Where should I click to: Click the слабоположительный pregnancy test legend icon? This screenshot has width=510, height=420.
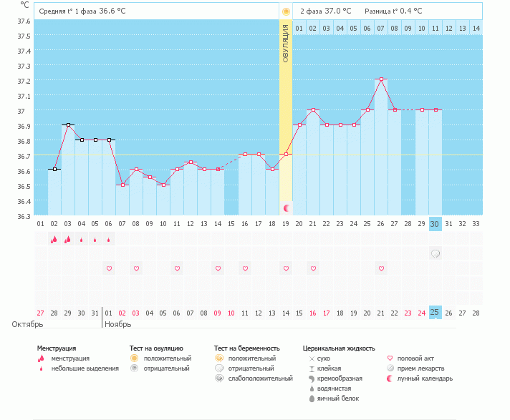(x=218, y=379)
